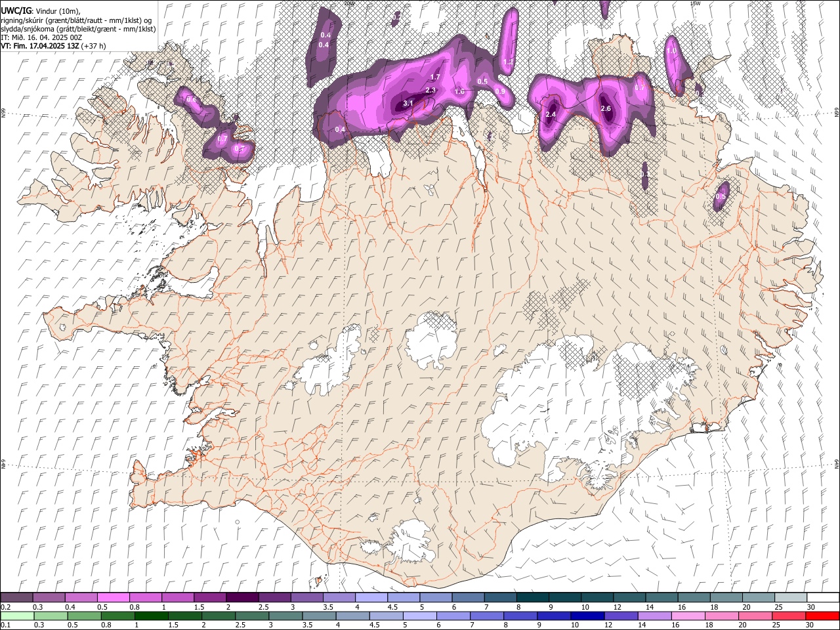Click the 'VT: Fim. 17.04.2025 13Z' valid time
The width and height of the screenshot is (840, 630).
pos(40,46)
